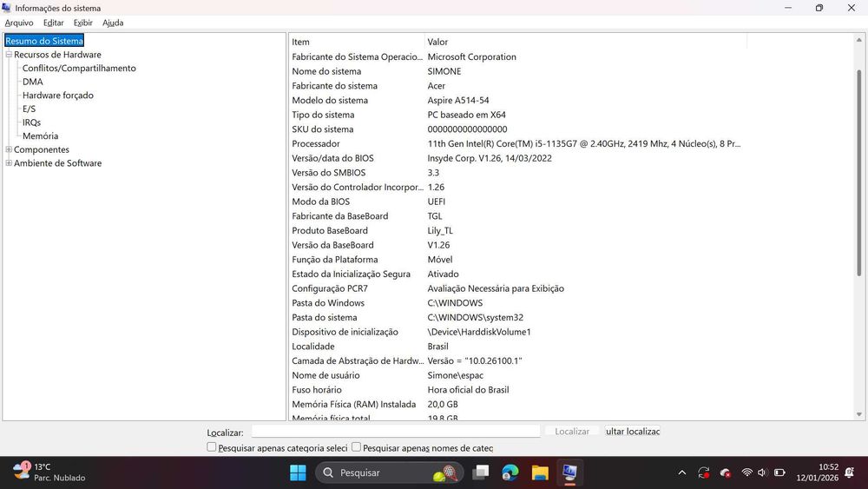Click in the Localizar search field
Image resolution: width=868 pixels, height=489 pixels.
tap(396, 431)
